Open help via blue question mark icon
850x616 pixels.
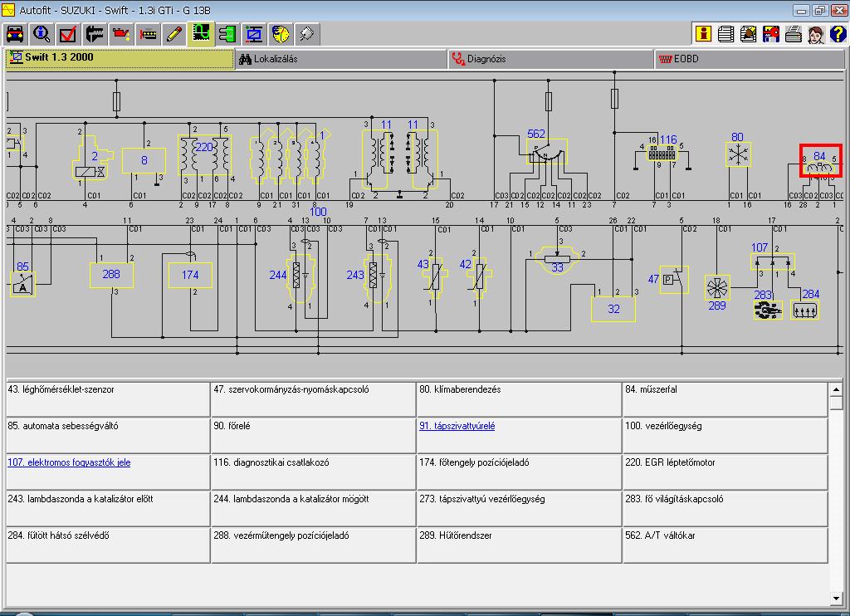tap(838, 33)
